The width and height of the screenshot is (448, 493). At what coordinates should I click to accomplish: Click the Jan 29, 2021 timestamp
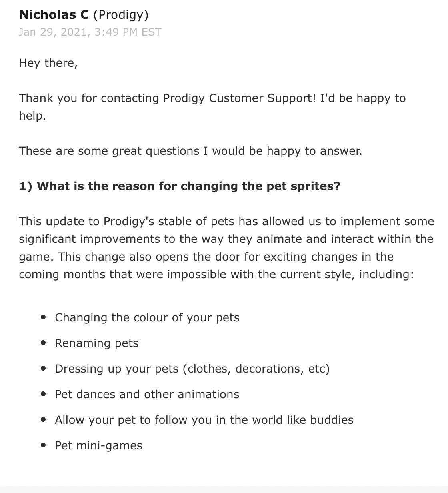90,32
